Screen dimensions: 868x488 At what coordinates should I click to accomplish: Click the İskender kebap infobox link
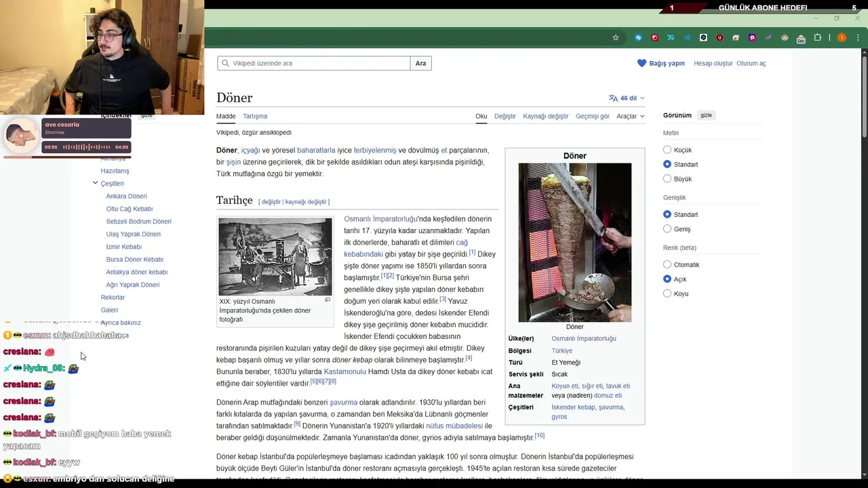coord(573,407)
